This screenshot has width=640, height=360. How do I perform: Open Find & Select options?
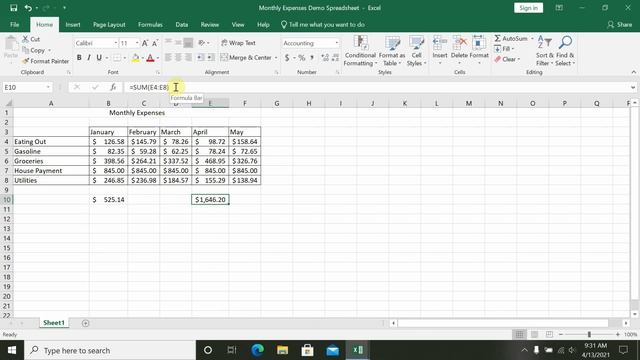[x=565, y=51]
